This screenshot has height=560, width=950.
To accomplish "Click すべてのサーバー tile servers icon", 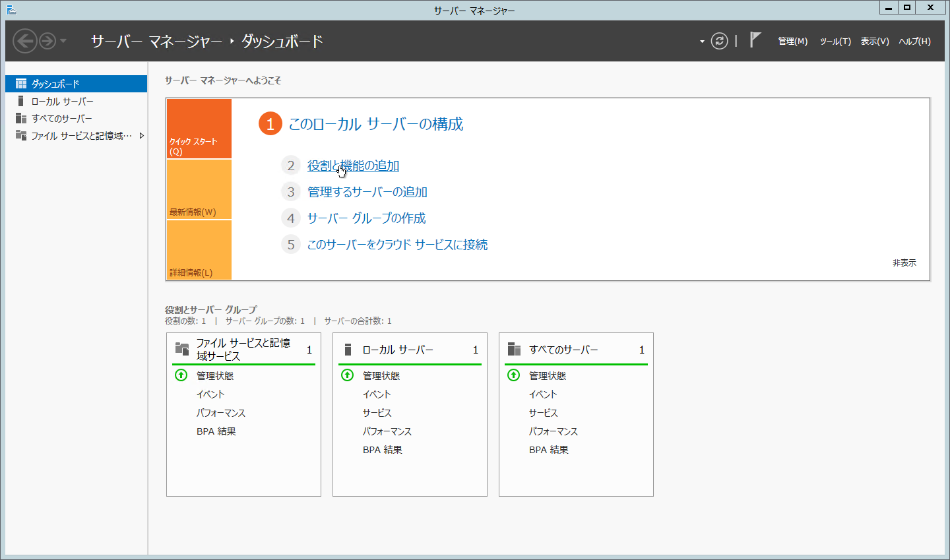I will (514, 350).
